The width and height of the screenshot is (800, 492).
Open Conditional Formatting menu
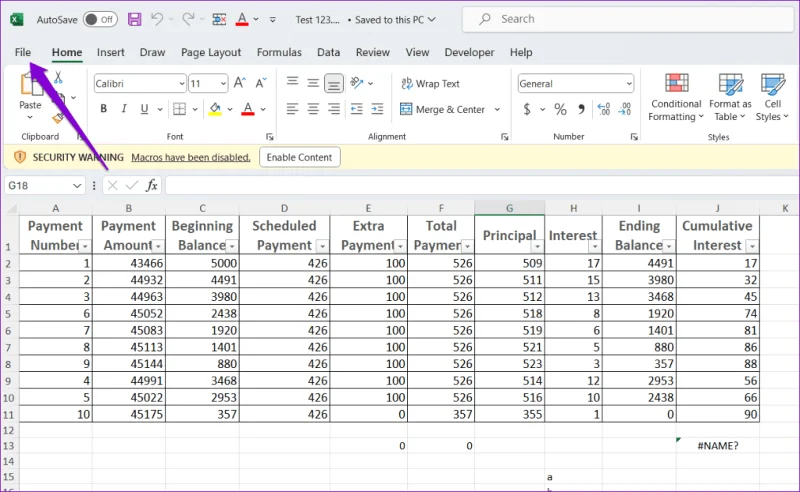[x=676, y=97]
